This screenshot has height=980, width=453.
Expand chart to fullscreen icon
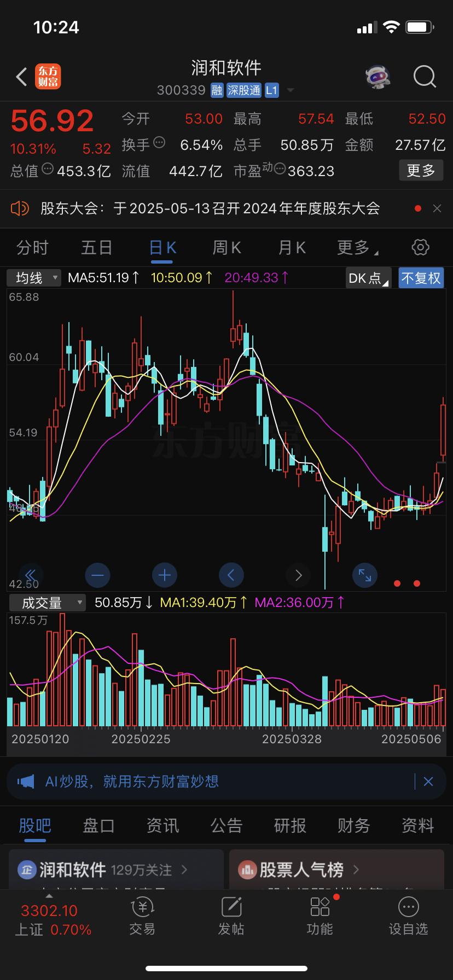[x=365, y=575]
